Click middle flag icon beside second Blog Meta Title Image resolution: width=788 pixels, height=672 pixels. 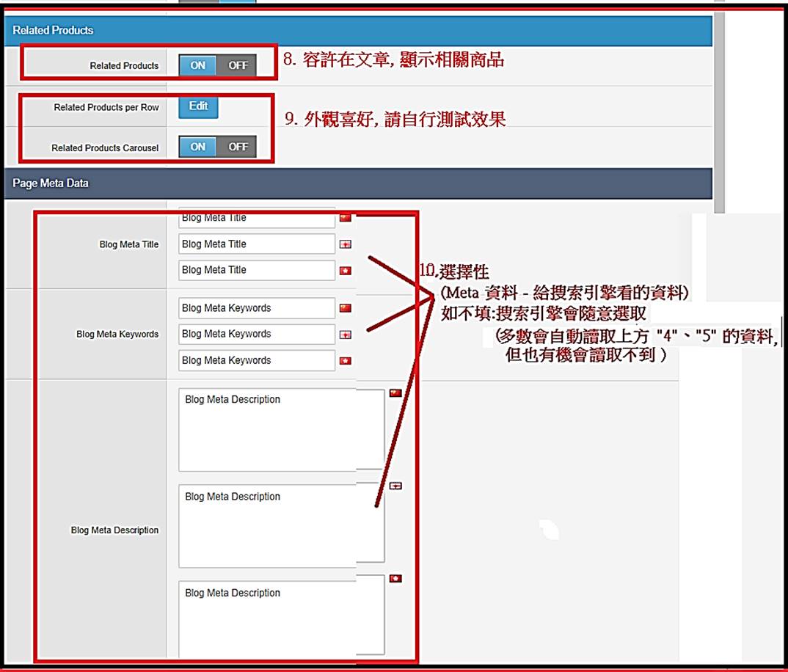pos(345,244)
